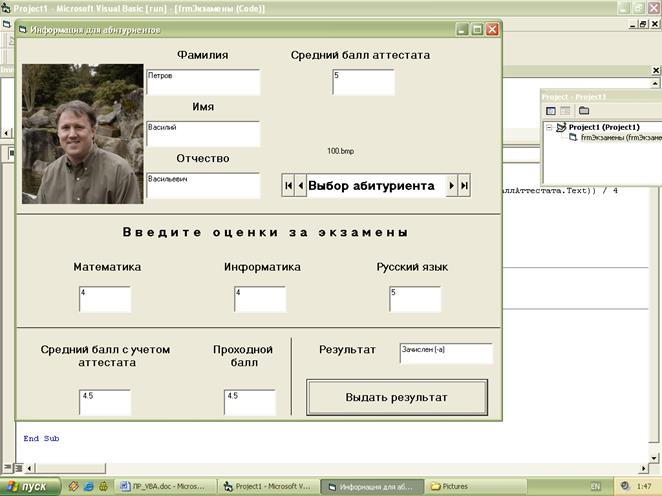
Task: Click View Object icon in Project panel
Action: (564, 111)
